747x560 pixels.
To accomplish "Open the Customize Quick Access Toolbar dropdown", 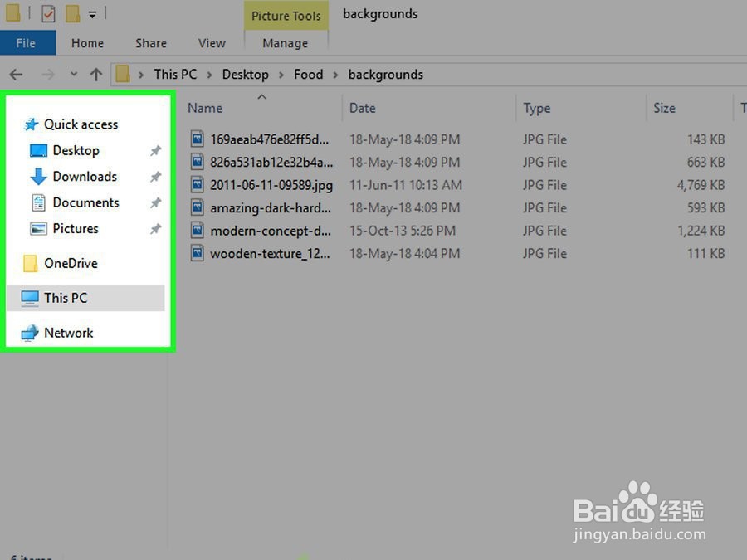I will 91,12.
